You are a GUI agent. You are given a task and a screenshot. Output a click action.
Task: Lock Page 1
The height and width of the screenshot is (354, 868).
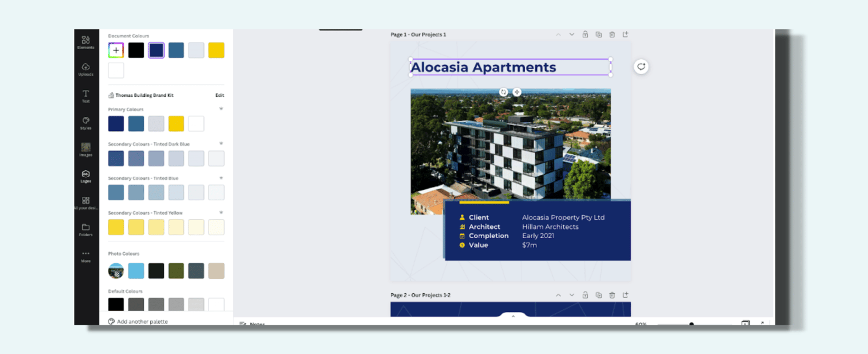(x=585, y=34)
